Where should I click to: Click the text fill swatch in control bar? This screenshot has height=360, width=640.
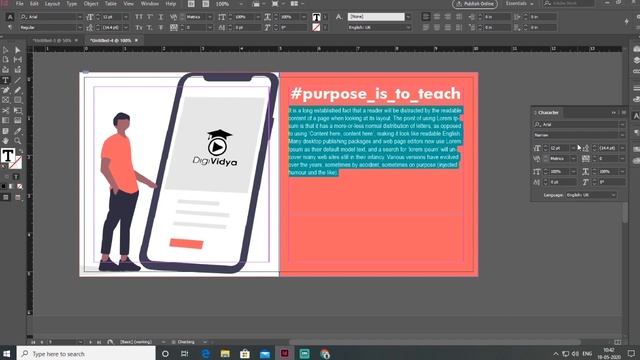pos(316,17)
